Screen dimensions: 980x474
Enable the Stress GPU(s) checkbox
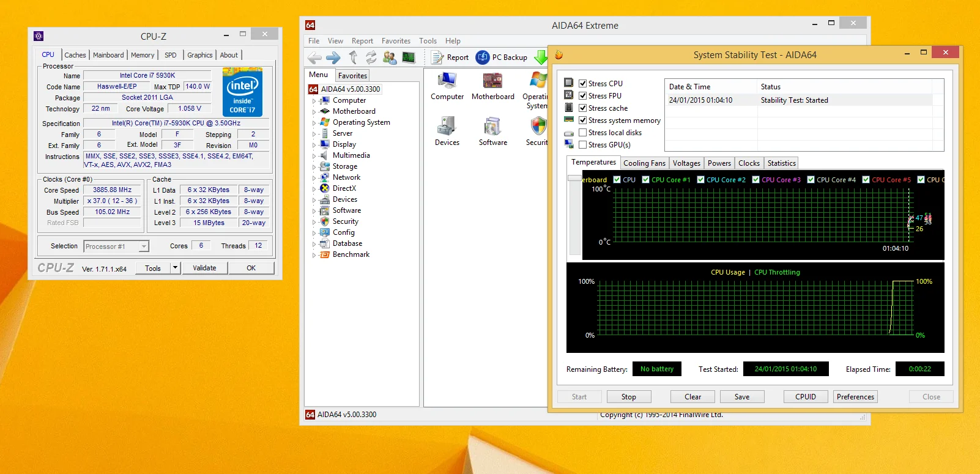pyautogui.click(x=583, y=145)
